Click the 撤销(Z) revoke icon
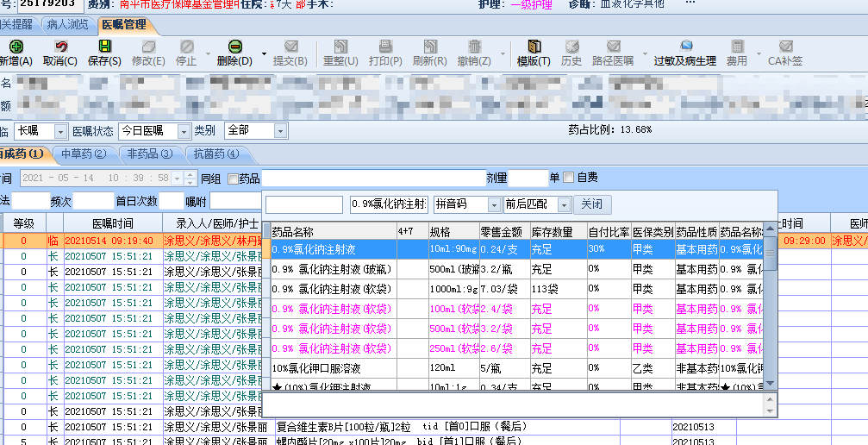The height and width of the screenshot is (445, 868). pos(474,47)
